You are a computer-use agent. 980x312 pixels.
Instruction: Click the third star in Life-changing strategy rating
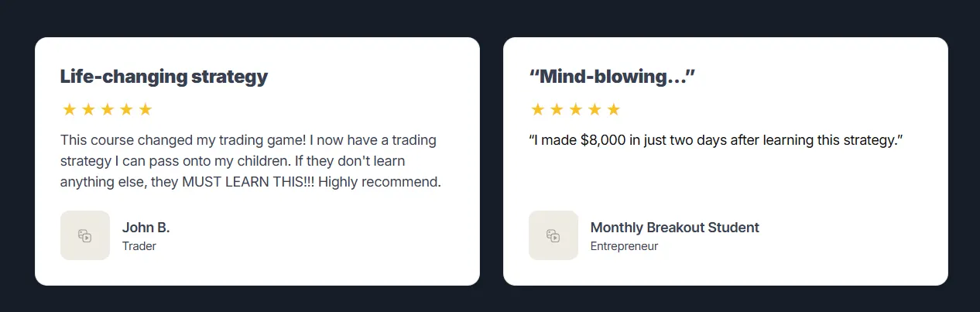point(107,110)
